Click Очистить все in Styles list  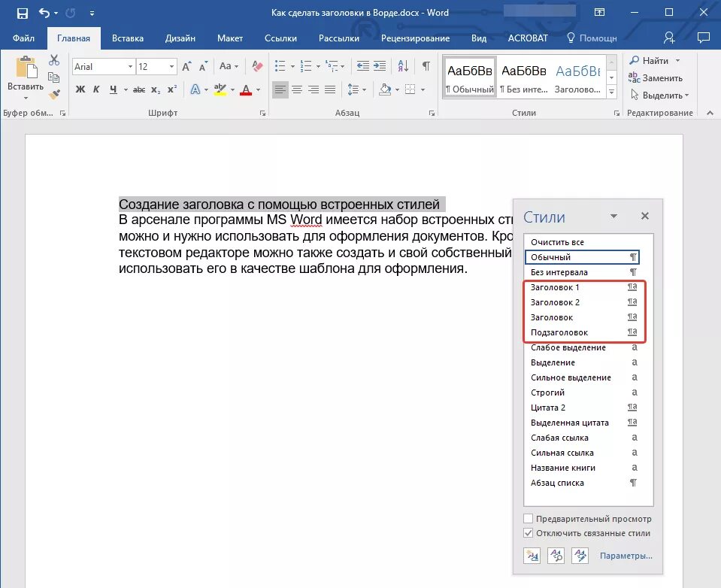[556, 241]
